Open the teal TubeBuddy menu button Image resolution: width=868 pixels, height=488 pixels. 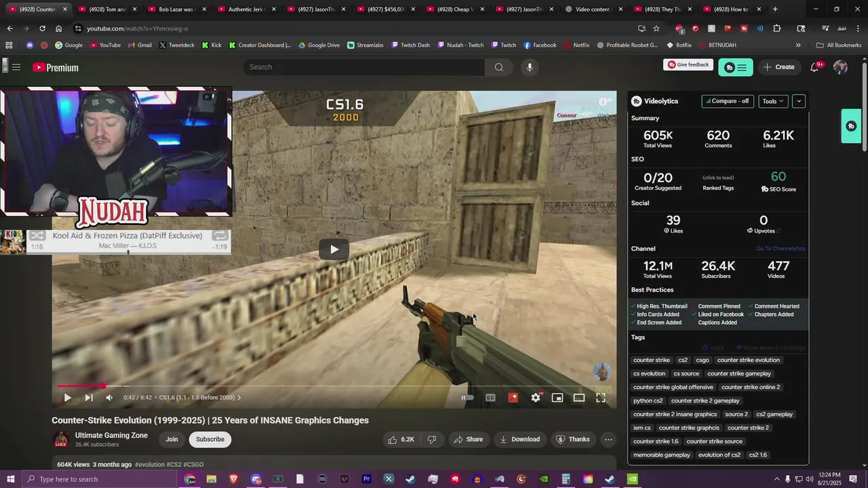click(736, 67)
